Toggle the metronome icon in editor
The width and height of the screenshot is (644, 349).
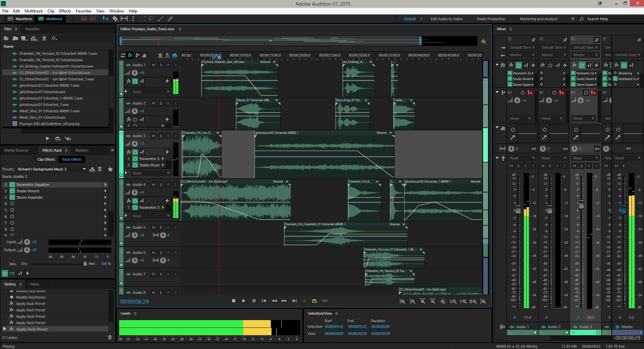(160, 55)
